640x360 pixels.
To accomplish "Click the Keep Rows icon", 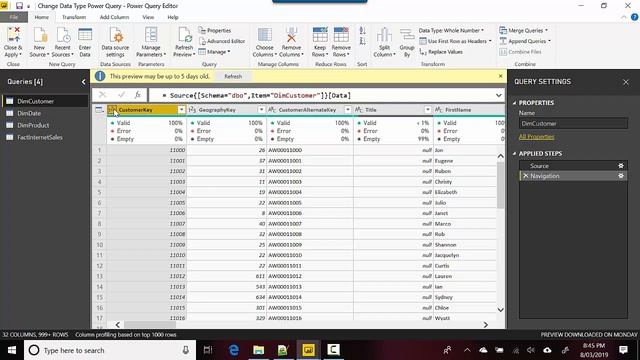I will click(320, 35).
